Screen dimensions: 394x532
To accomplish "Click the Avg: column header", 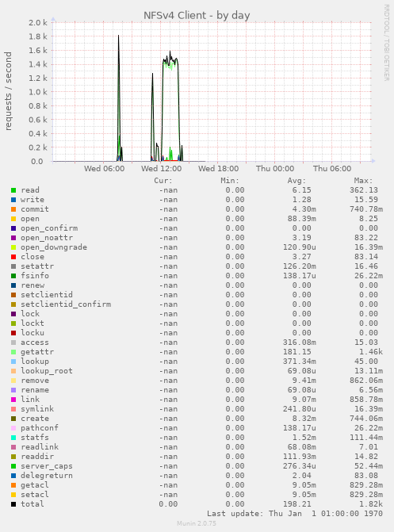I will point(296,181).
